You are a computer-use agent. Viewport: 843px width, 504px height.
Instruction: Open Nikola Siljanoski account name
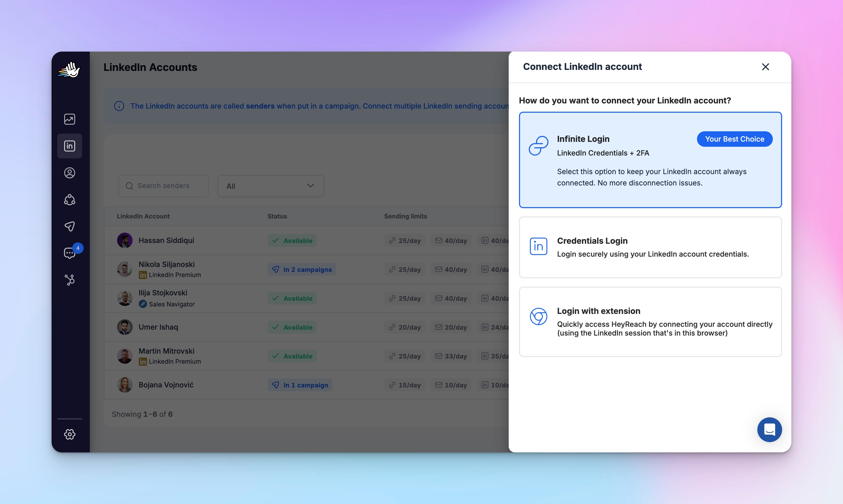click(166, 264)
